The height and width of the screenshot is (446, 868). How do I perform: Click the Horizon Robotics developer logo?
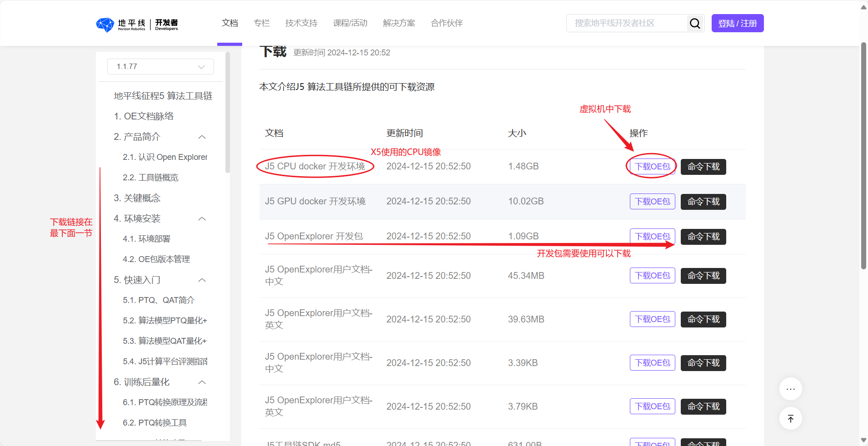coord(137,24)
